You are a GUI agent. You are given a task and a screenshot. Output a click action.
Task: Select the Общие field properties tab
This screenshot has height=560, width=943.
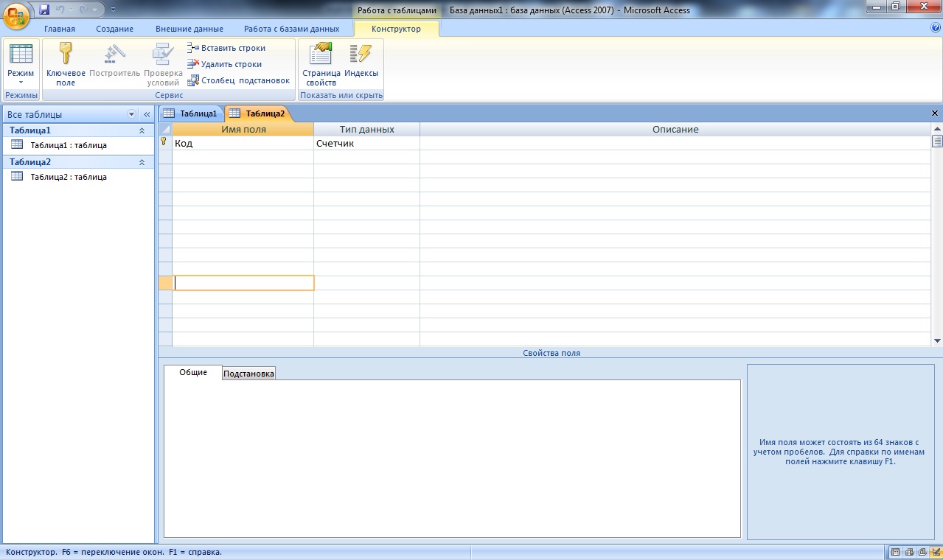point(193,372)
